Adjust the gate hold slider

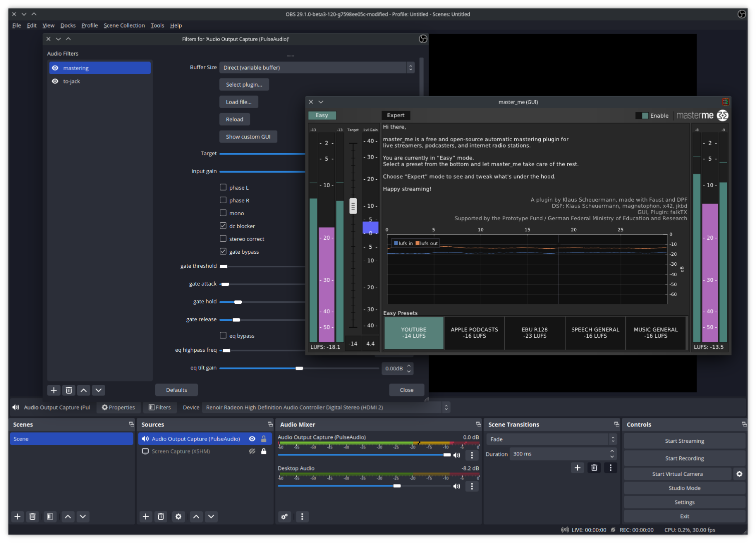pyautogui.click(x=238, y=302)
